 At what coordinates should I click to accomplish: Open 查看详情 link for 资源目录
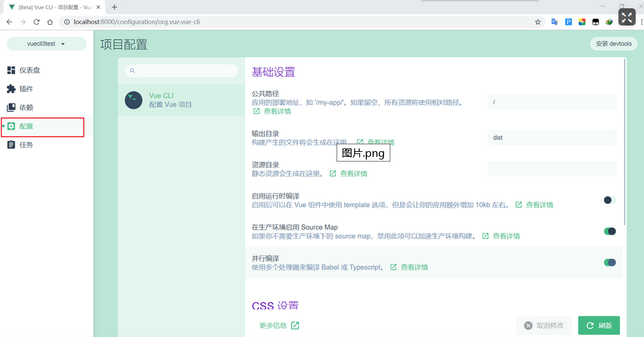click(x=349, y=173)
